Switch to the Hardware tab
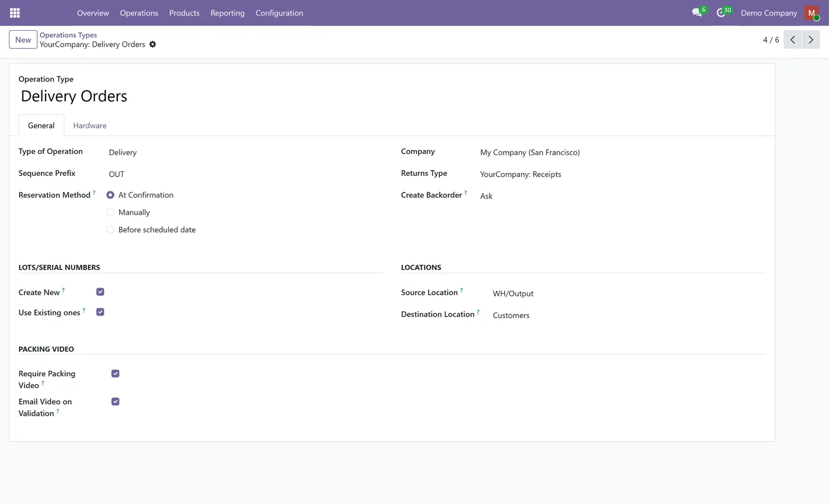This screenshot has height=504, width=829. point(90,126)
